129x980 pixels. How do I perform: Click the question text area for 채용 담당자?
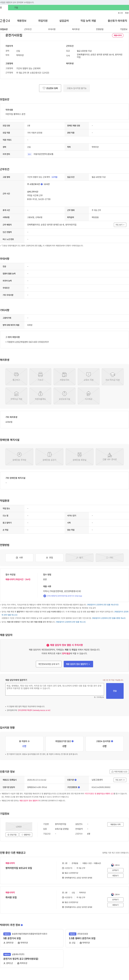[x=55, y=689]
